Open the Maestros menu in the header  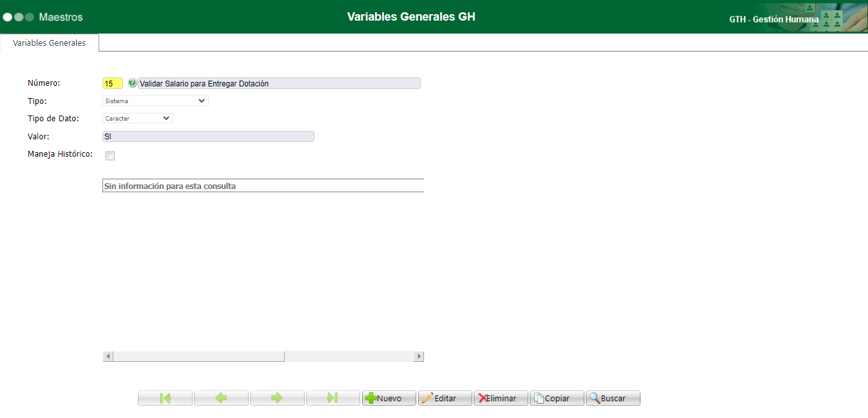point(61,17)
